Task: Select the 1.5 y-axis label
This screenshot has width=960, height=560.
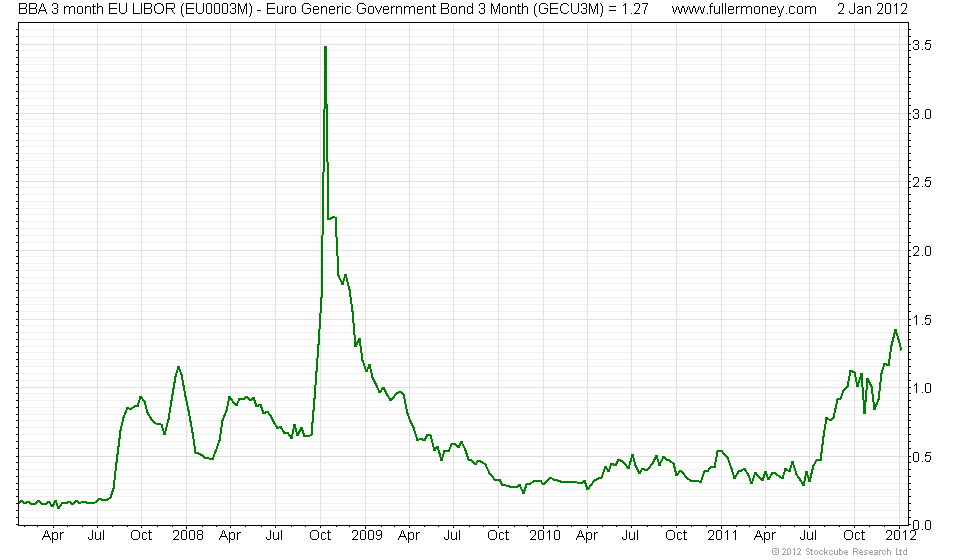Action: pyautogui.click(x=921, y=320)
